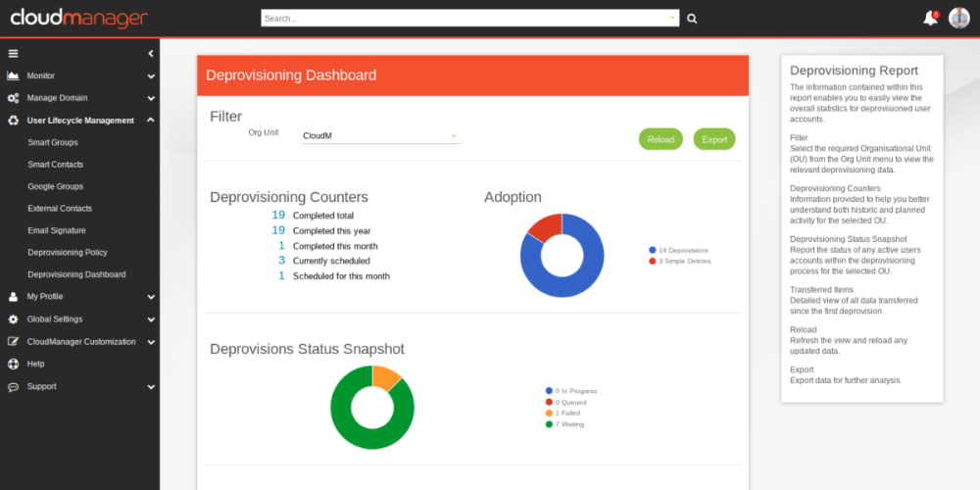
Task: Click the red Simple Deletes legend swatch
Action: [653, 262]
